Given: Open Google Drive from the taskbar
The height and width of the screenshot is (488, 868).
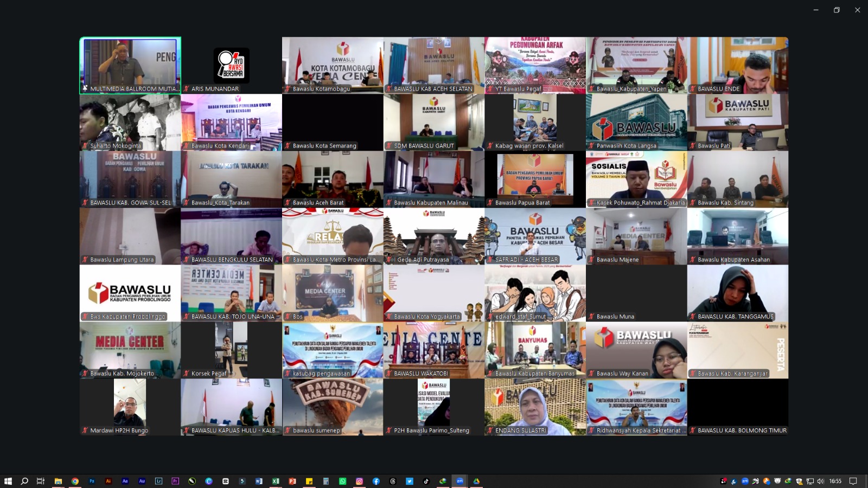Looking at the screenshot, I should point(476,481).
